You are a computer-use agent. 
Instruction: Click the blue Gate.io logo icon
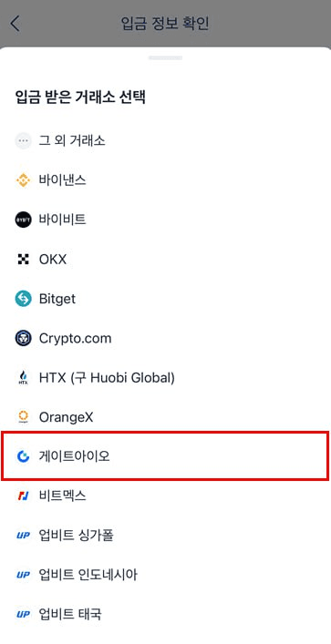(23, 456)
